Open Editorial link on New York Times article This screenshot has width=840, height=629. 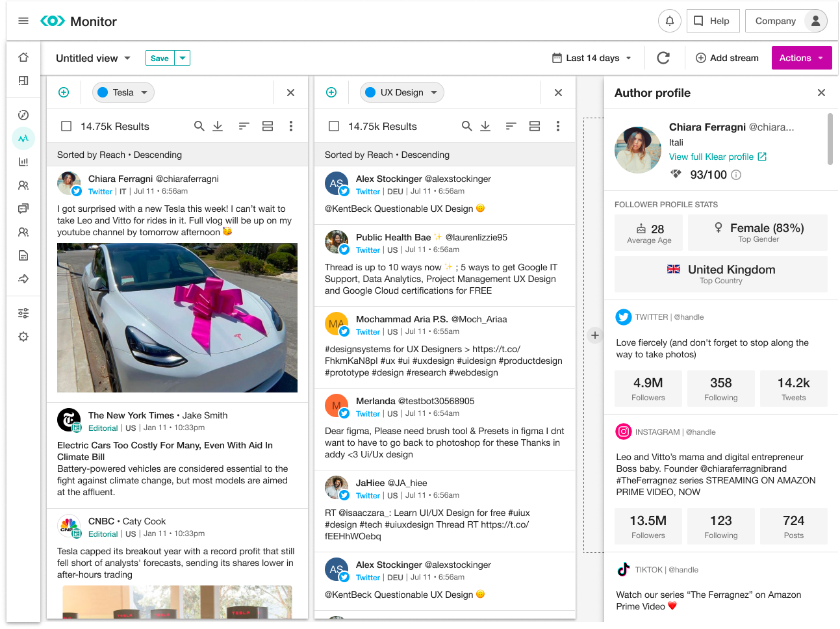tap(103, 428)
